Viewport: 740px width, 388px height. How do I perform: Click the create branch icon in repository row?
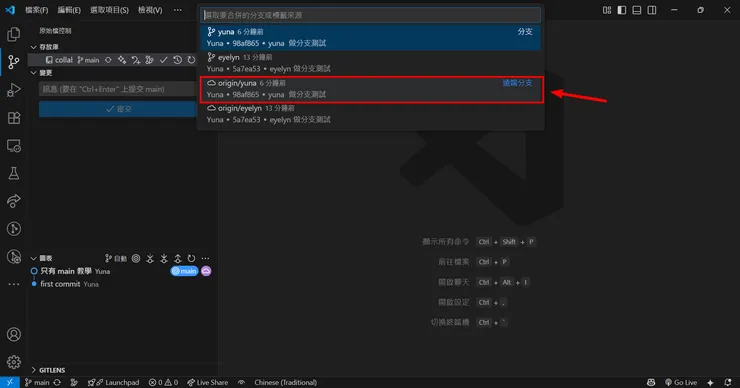pyautogui.click(x=136, y=60)
